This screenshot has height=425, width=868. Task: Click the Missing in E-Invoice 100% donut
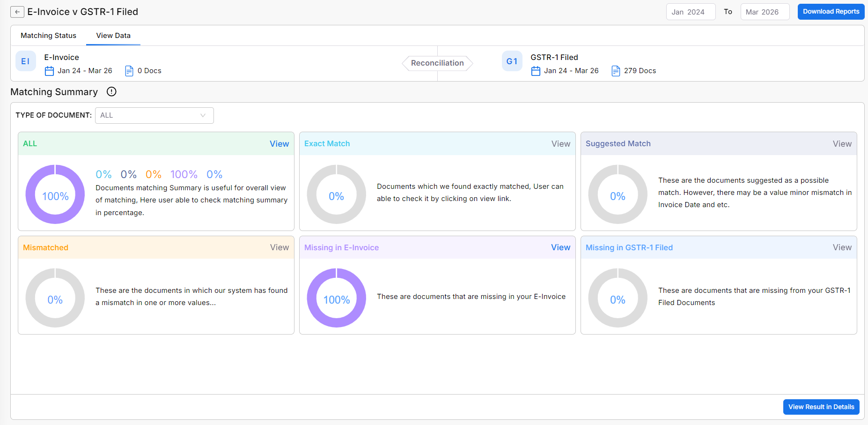click(x=337, y=298)
